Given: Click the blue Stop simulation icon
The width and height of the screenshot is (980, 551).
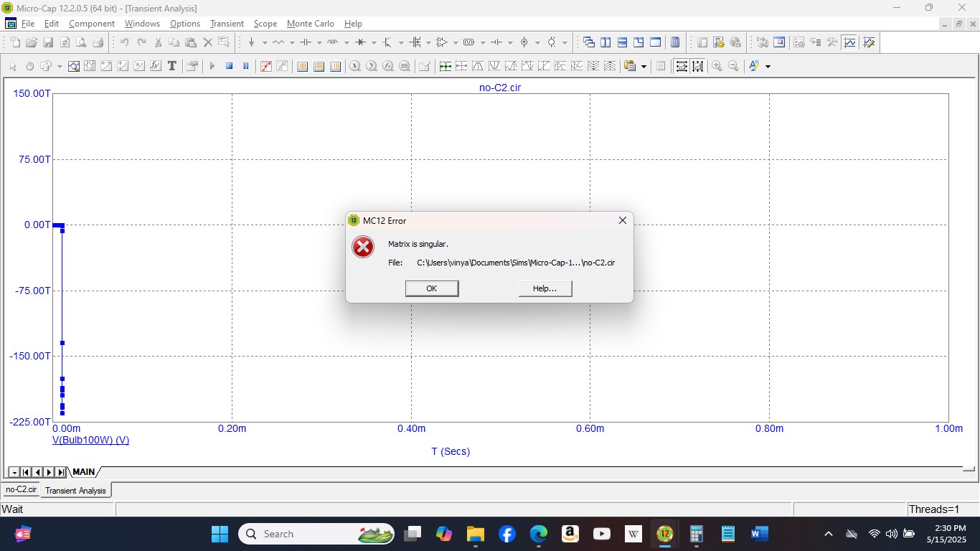Looking at the screenshot, I should 230,66.
